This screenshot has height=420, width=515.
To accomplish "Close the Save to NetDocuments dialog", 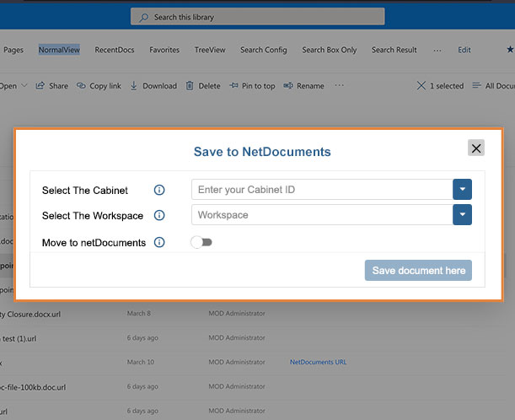I will coord(476,148).
